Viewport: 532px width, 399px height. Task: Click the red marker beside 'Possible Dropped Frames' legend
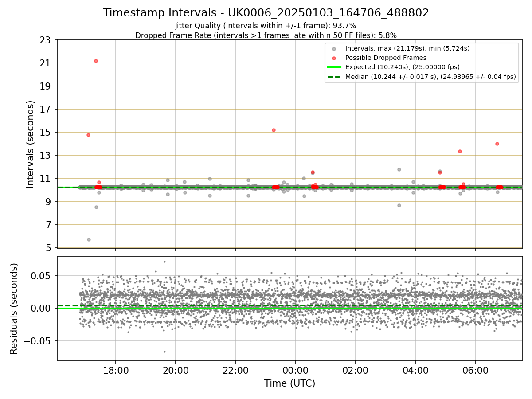pyautogui.click(x=334, y=58)
